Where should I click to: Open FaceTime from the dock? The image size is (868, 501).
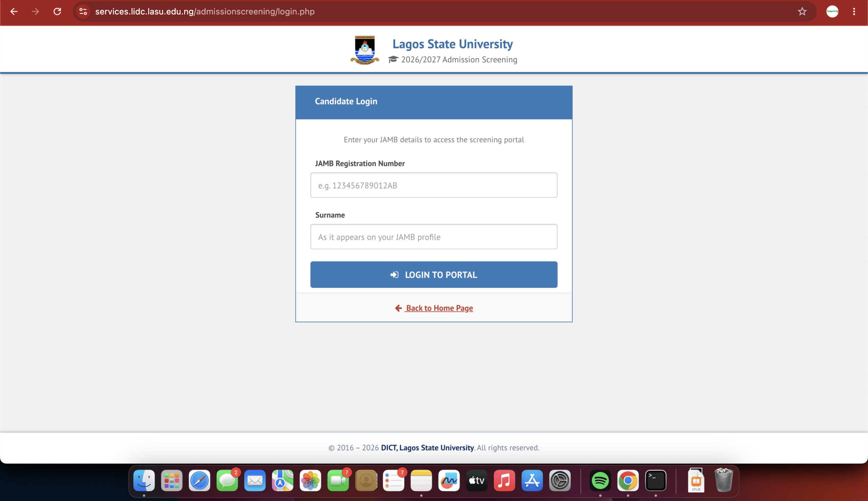click(x=338, y=480)
